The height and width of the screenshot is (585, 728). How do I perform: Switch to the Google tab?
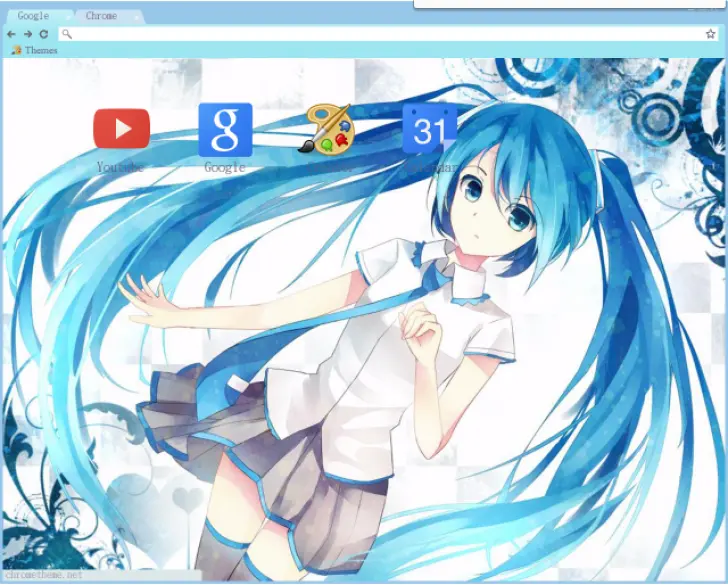33,16
